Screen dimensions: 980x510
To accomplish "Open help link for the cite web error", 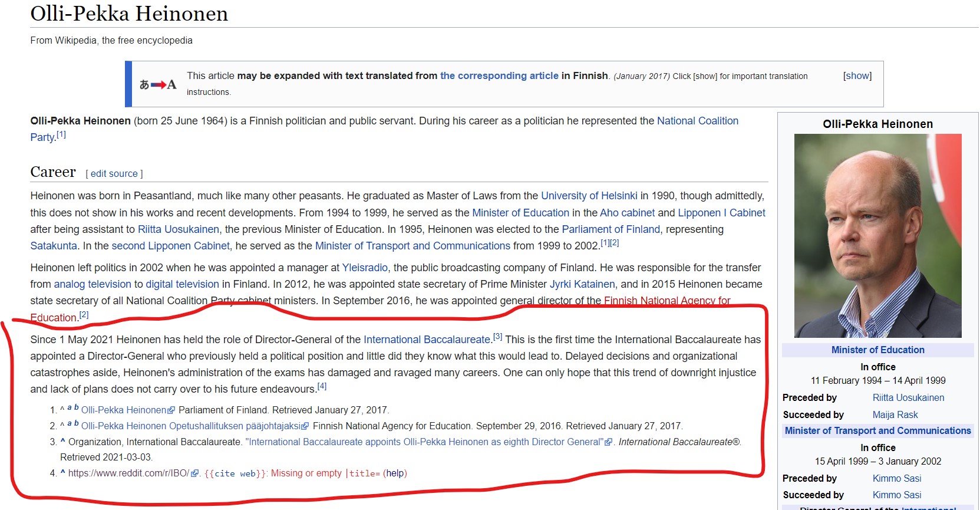I will click(x=395, y=473).
